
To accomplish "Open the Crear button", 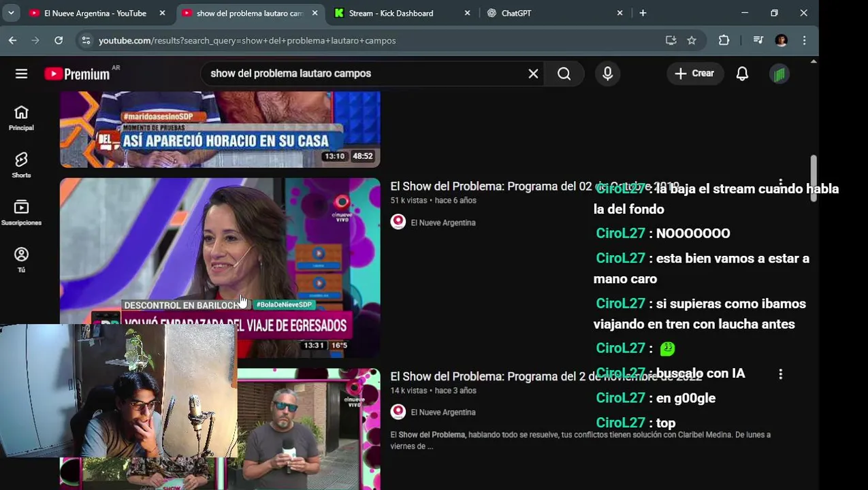I will click(694, 73).
